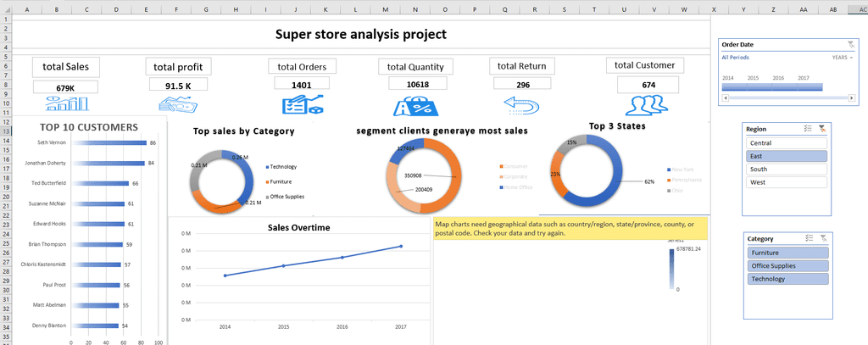Screen dimensions: 868x345
Task: Click the total Orders checklist icon
Action: tap(303, 104)
